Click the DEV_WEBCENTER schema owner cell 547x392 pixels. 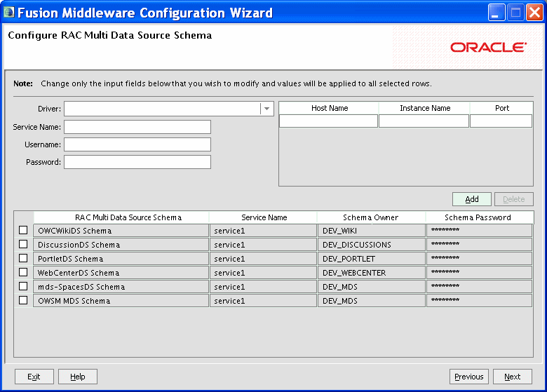[371, 272]
